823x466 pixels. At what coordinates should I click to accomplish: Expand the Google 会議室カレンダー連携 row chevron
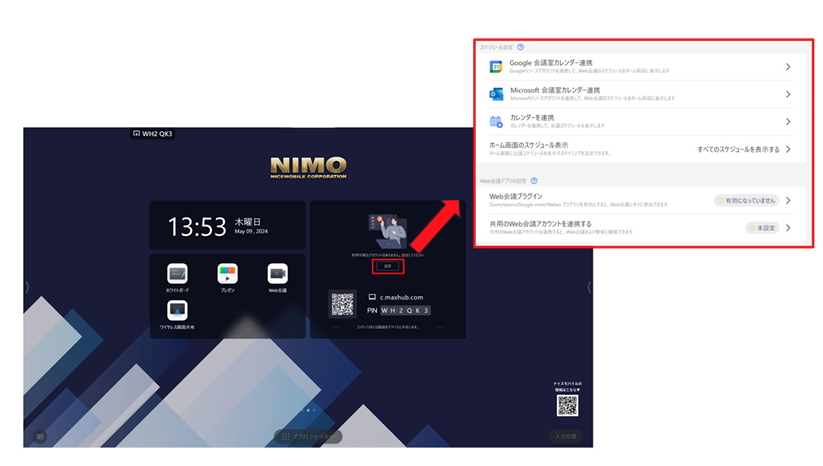[788, 67]
